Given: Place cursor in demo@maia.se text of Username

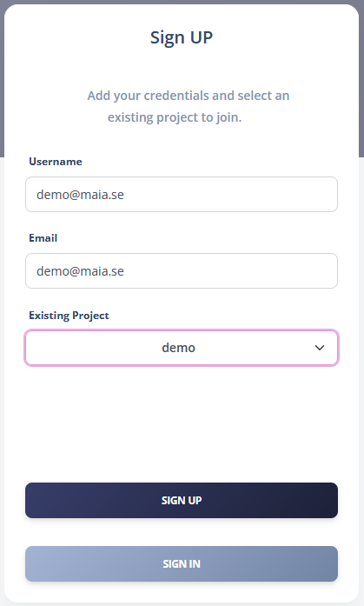Looking at the screenshot, I should [x=80, y=195].
